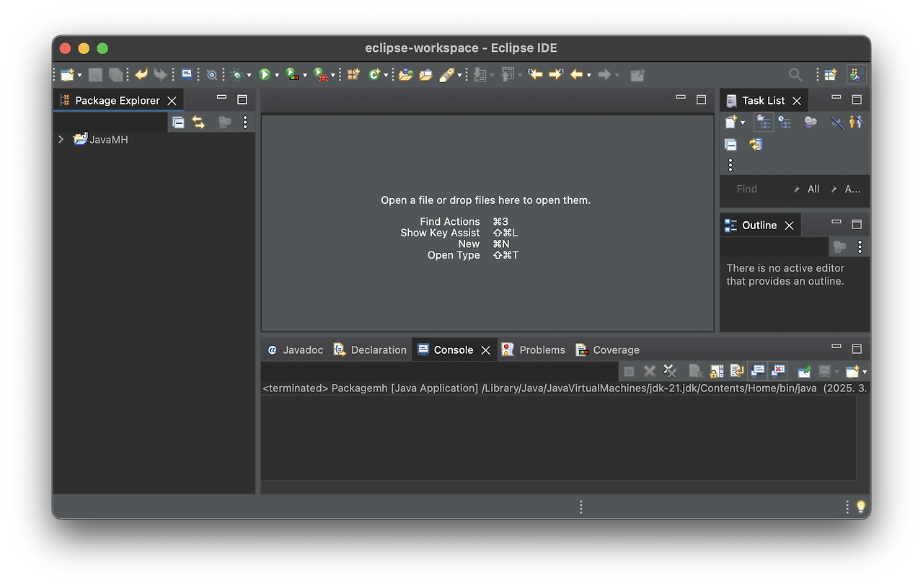Viewport: 923px width, 588px height.
Task: Click the Redo arrow icon
Action: (160, 74)
